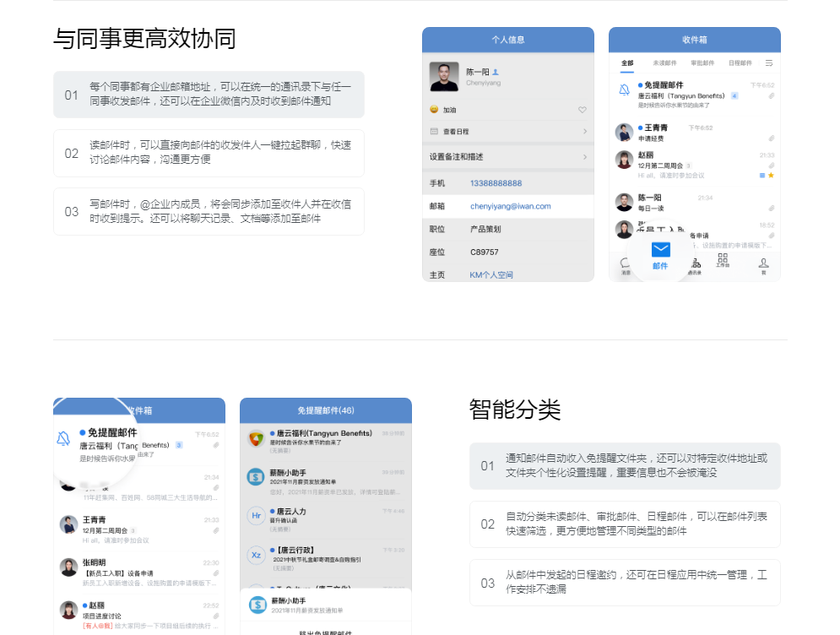This screenshot has height=635, width=840.
Task: Open the 我 profile icon in bottom bar
Action: (x=764, y=262)
